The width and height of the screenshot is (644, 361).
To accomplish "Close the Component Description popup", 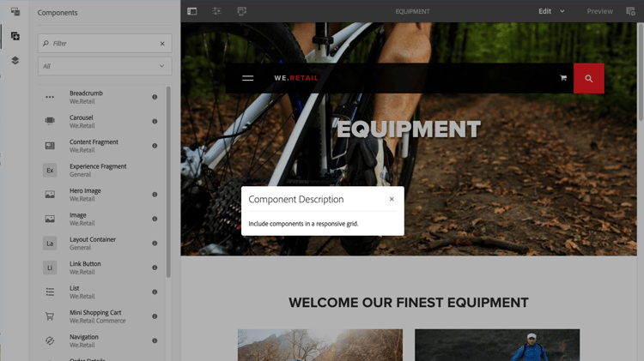I will tap(392, 199).
